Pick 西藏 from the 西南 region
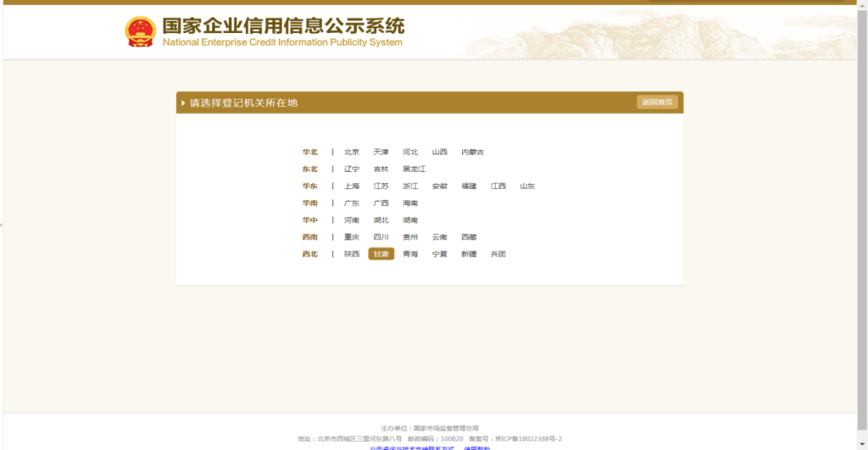This screenshot has width=868, height=450. (469, 237)
